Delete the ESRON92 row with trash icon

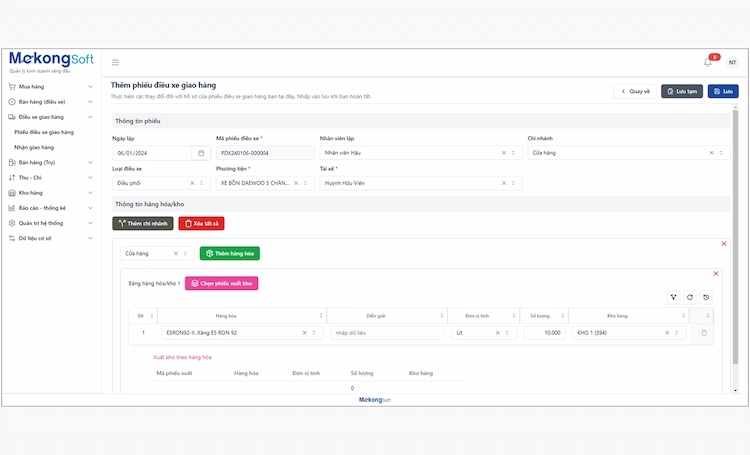pyautogui.click(x=703, y=332)
